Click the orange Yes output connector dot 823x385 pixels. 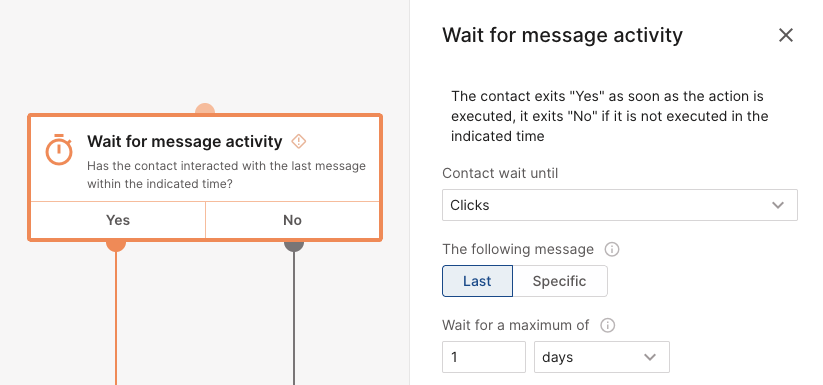(116, 245)
